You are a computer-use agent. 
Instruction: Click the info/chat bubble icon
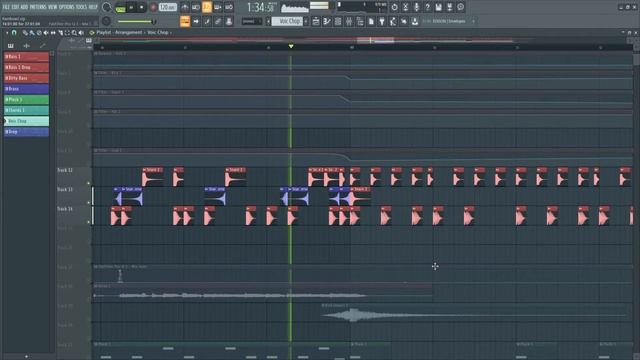[x=460, y=7]
